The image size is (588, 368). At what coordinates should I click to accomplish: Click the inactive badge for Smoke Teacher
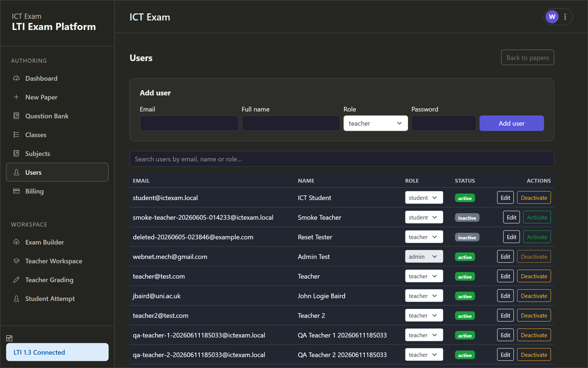[x=467, y=218]
